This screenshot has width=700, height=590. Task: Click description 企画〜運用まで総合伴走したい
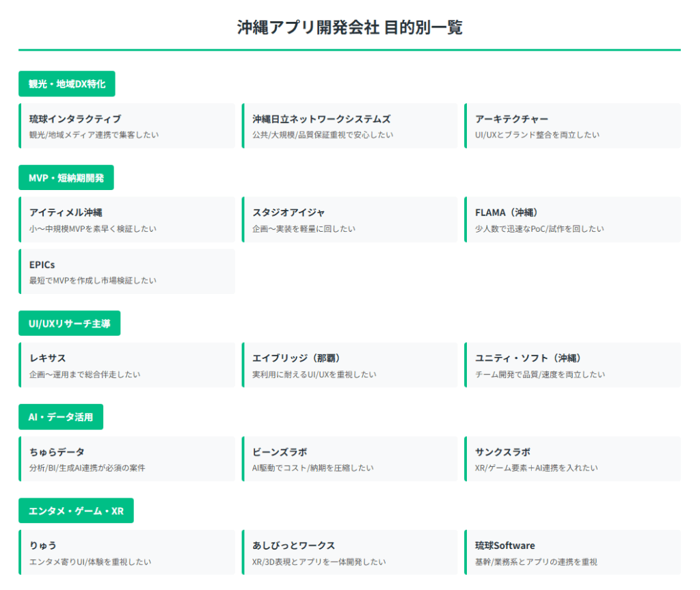[85, 374]
